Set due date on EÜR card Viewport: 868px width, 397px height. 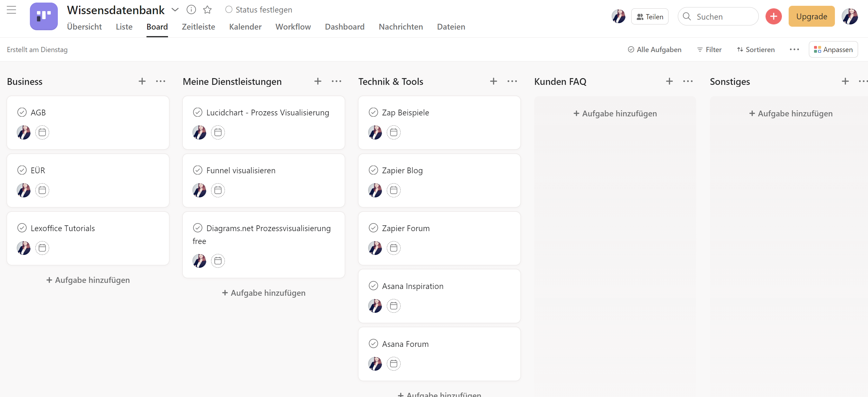42,190
